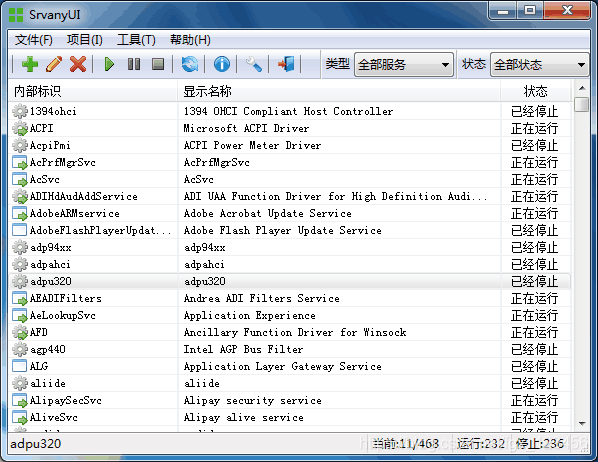Click the scrollbar down arrow
The width and height of the screenshot is (598, 462).
point(582,423)
